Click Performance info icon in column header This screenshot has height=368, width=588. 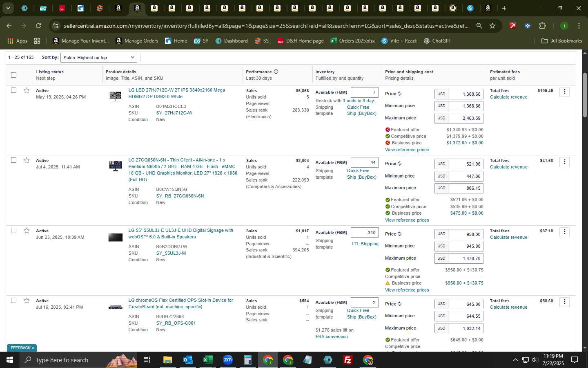point(276,72)
